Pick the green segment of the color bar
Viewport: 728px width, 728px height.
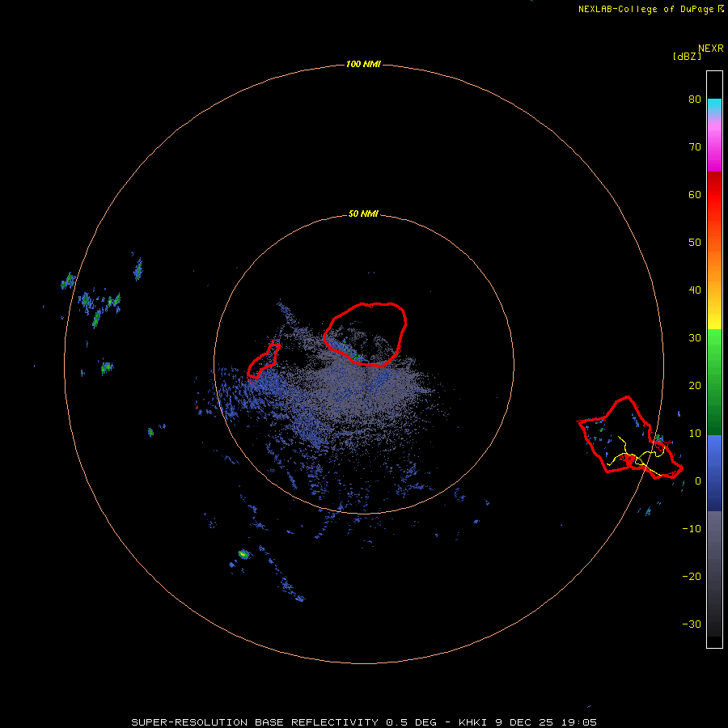pyautogui.click(x=714, y=381)
